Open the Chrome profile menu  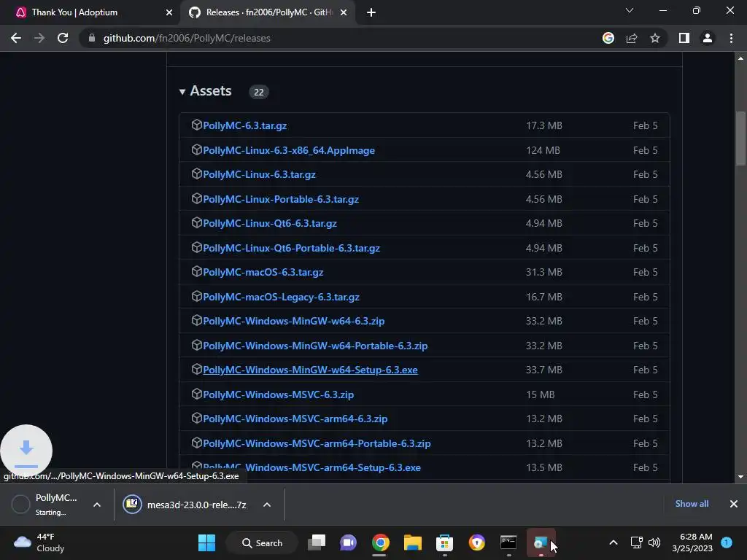[708, 38]
